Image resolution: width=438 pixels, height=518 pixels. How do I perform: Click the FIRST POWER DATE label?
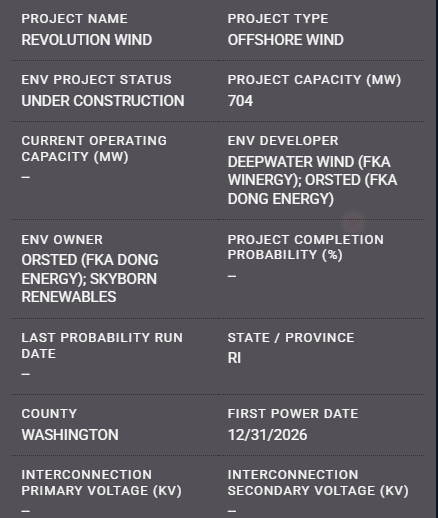point(293,414)
